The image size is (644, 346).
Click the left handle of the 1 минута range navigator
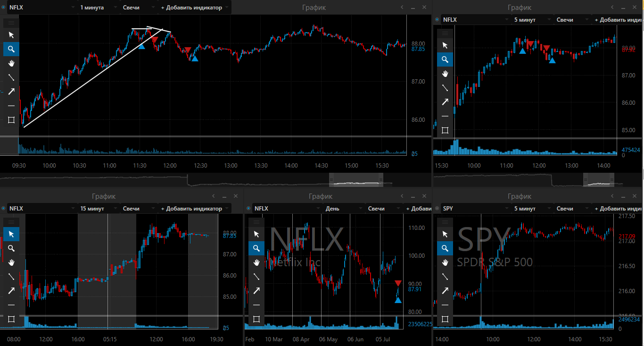click(331, 180)
